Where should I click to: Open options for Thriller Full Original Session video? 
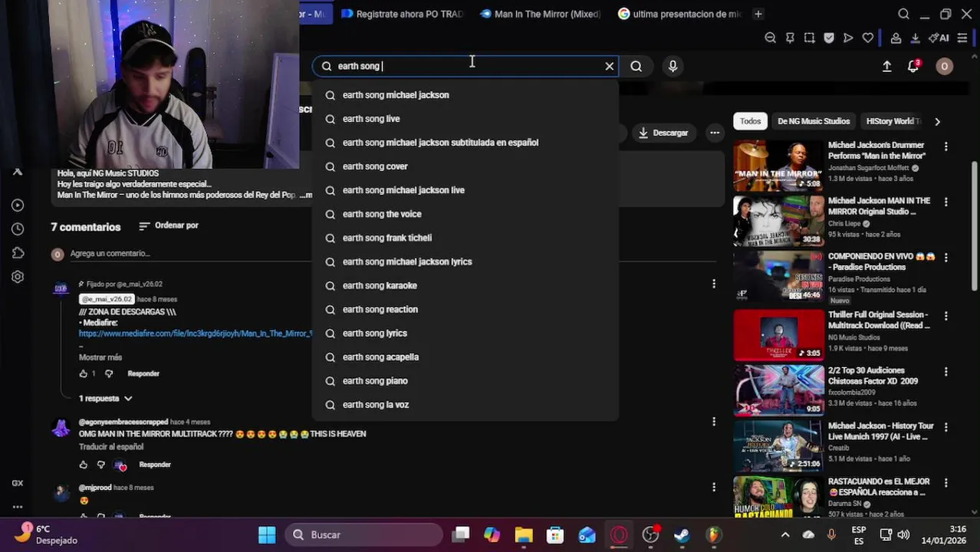coord(945,316)
